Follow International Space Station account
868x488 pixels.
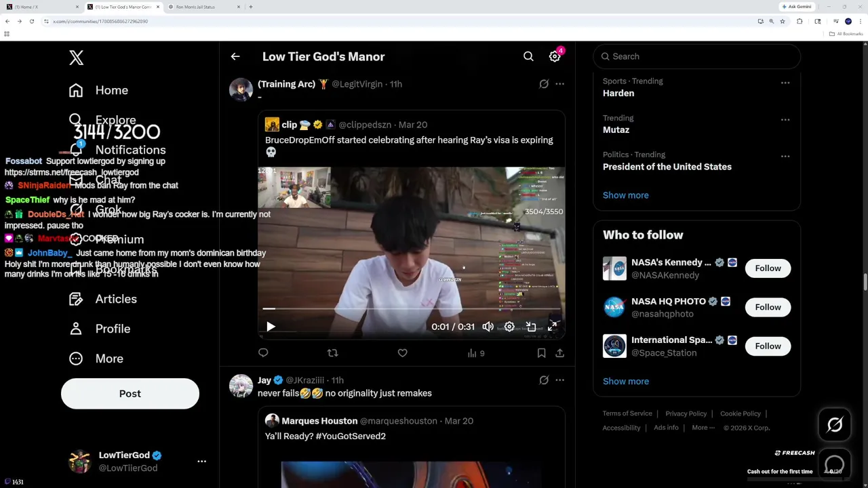[768, 346]
